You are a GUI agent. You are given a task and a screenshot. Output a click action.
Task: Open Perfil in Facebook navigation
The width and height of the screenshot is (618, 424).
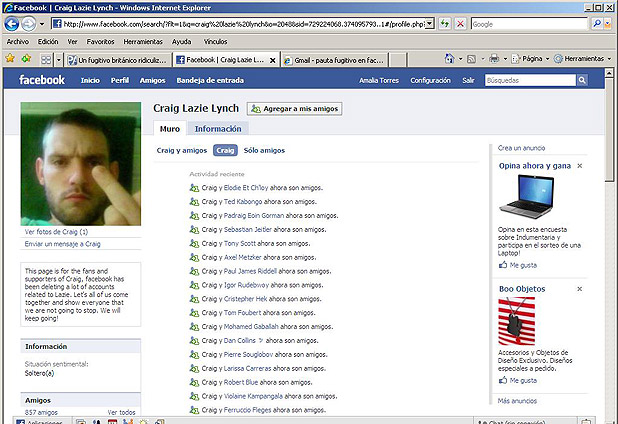(119, 80)
